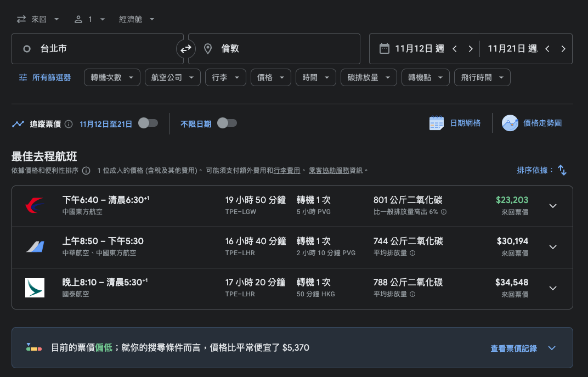Enable tracking prices for 11月12日至21日
This screenshot has height=377, width=588.
coord(149,124)
